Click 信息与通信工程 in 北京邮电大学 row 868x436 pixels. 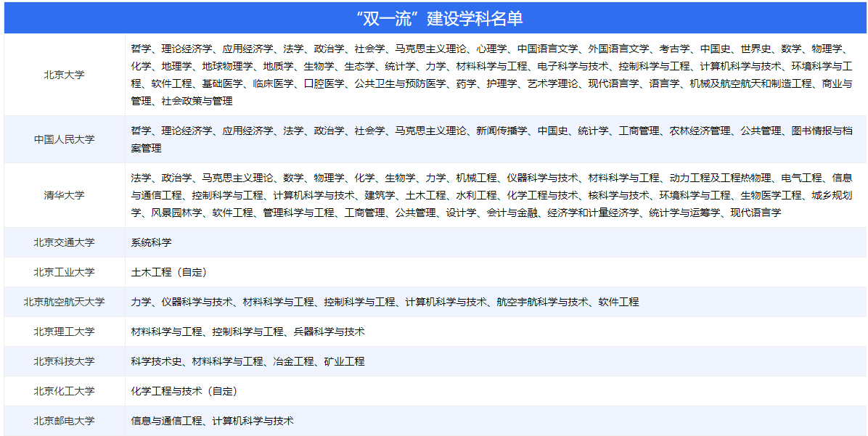click(x=167, y=421)
